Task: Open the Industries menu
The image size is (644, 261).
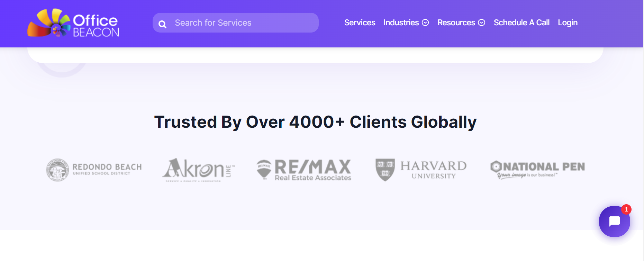Action: pyautogui.click(x=401, y=22)
